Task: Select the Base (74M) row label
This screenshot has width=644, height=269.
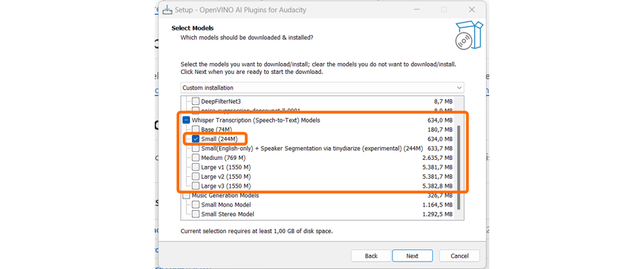Action: click(216, 129)
